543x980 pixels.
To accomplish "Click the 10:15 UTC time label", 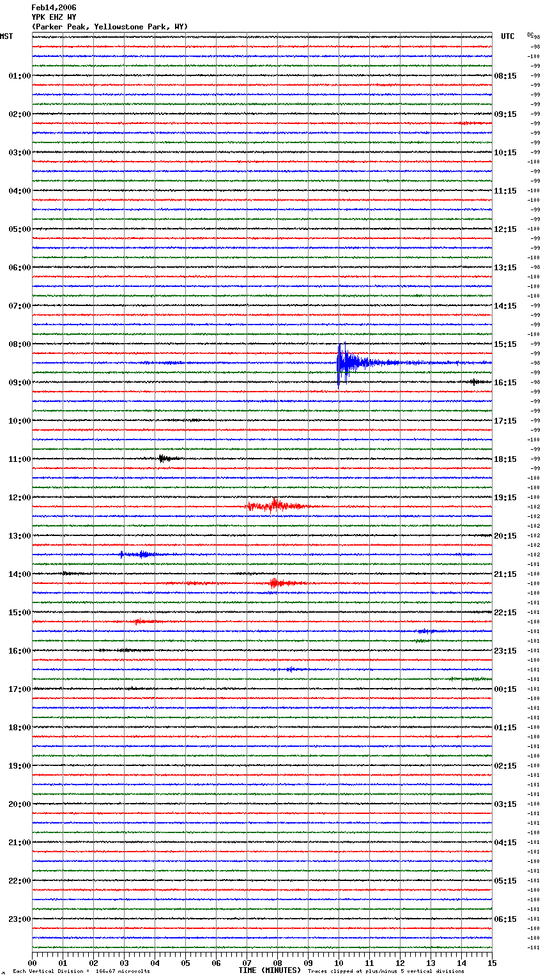I will [505, 153].
